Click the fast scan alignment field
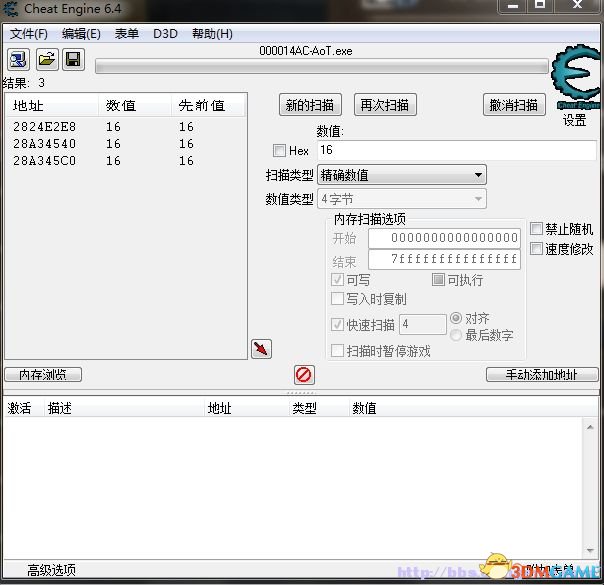 (423, 324)
